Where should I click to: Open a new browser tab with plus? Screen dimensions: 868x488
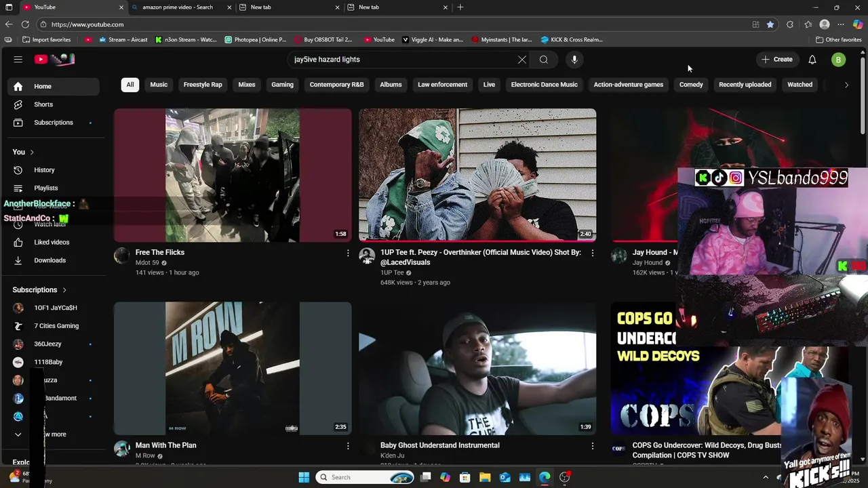click(x=460, y=7)
